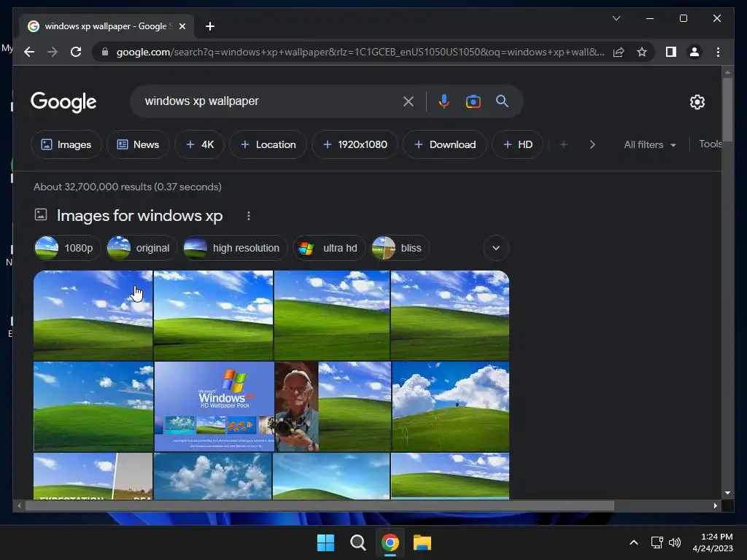This screenshot has width=747, height=560.
Task: Open Images for windows xp heading
Action: click(139, 216)
